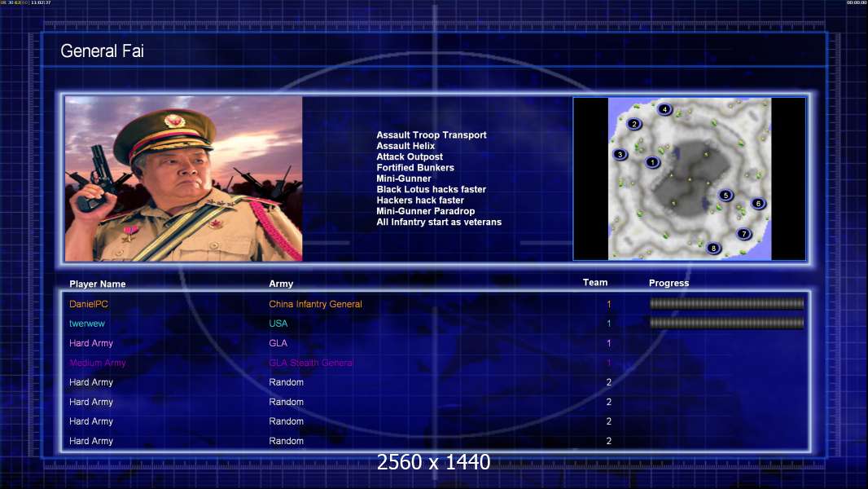The image size is (868, 489).
Task: Click start position marker 1 on the minimap
Action: tap(652, 162)
